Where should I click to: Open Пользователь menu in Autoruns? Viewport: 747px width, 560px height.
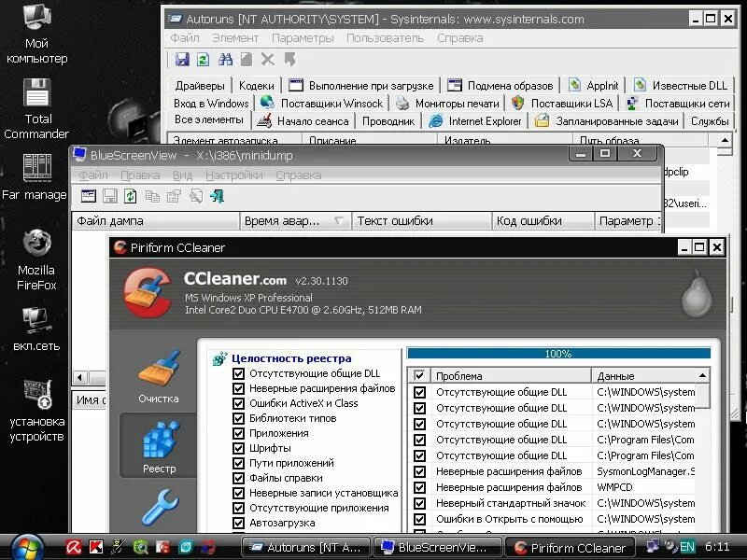tap(385, 38)
